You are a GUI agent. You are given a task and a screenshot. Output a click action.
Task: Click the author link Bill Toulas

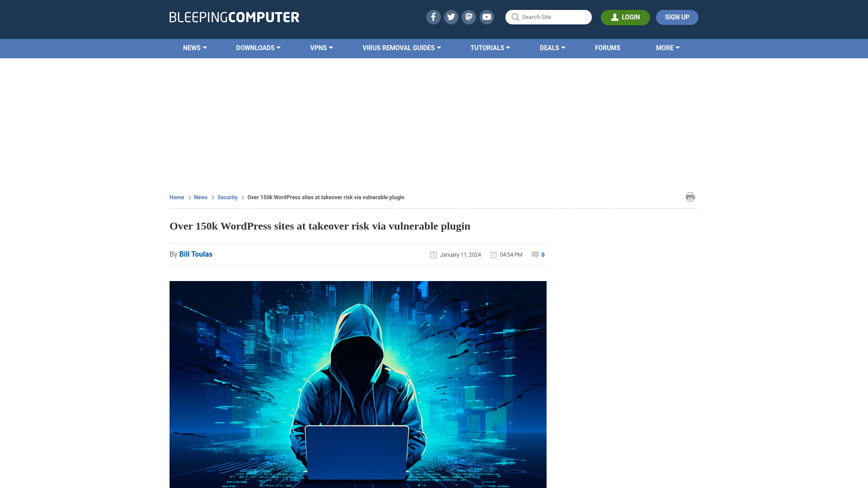click(196, 254)
